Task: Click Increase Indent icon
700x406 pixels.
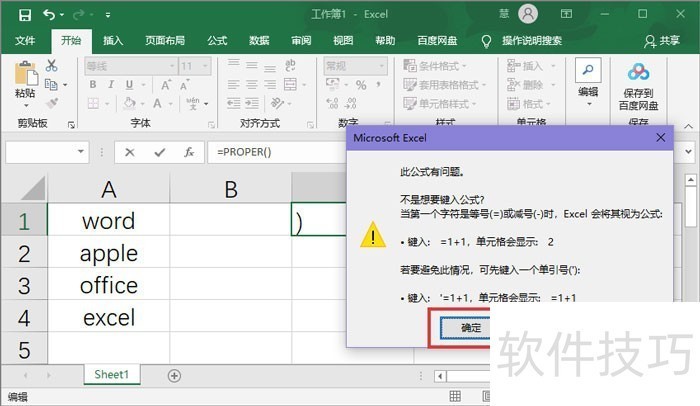Action: pos(252,104)
